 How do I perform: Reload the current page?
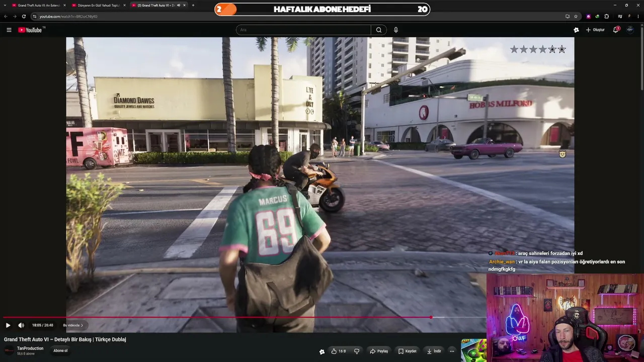[x=24, y=16]
